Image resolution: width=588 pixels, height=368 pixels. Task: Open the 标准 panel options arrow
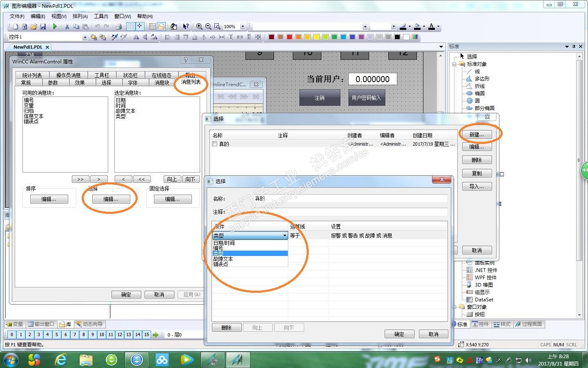(x=567, y=47)
